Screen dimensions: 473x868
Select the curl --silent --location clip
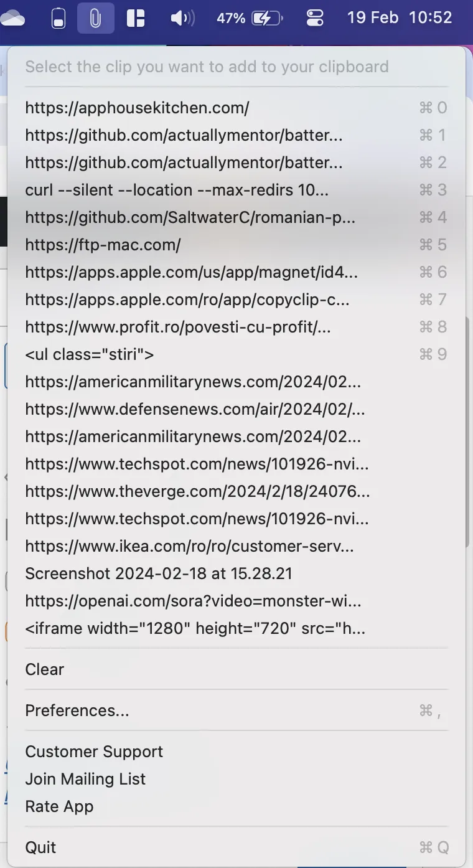pyautogui.click(x=236, y=190)
